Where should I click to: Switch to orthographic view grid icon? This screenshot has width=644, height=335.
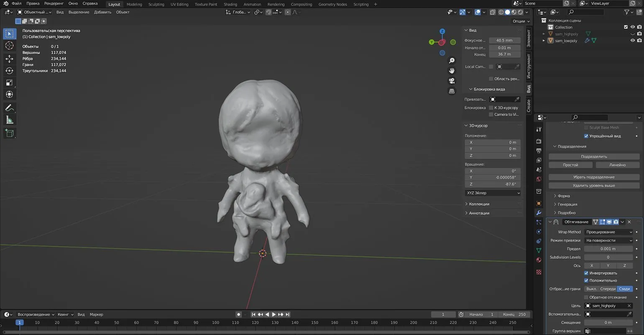(452, 91)
